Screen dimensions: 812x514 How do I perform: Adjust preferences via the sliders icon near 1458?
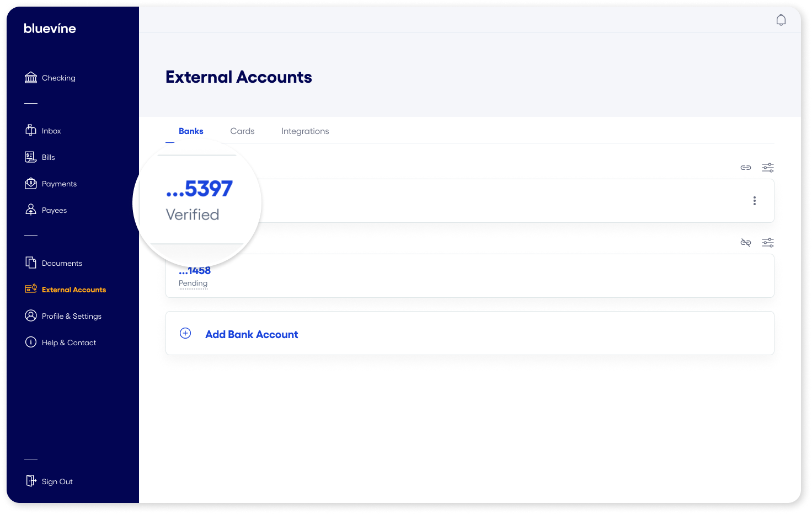pyautogui.click(x=767, y=242)
